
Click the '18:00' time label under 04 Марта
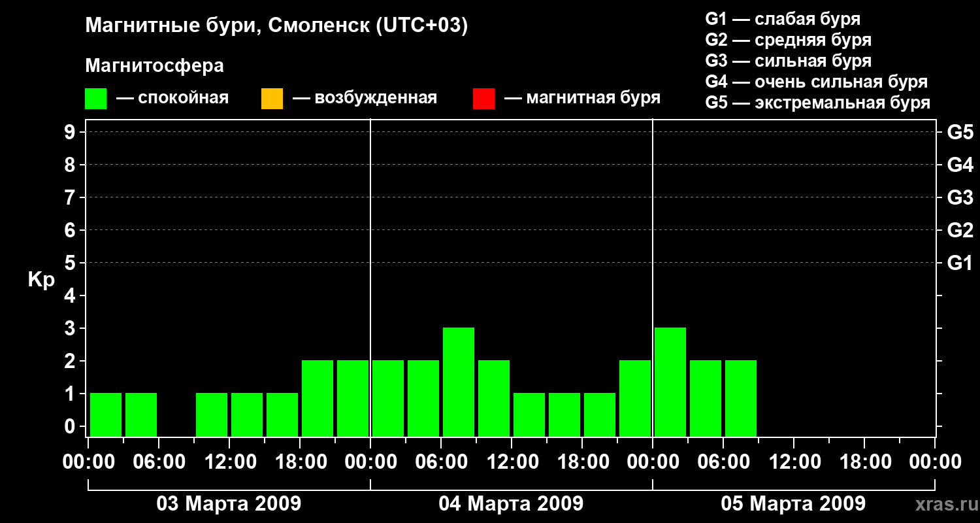582,462
